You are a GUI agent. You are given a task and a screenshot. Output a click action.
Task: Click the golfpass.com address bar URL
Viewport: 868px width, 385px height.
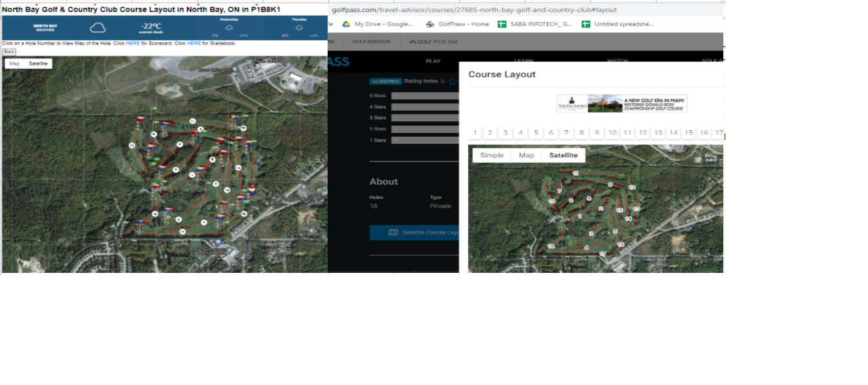474,10
